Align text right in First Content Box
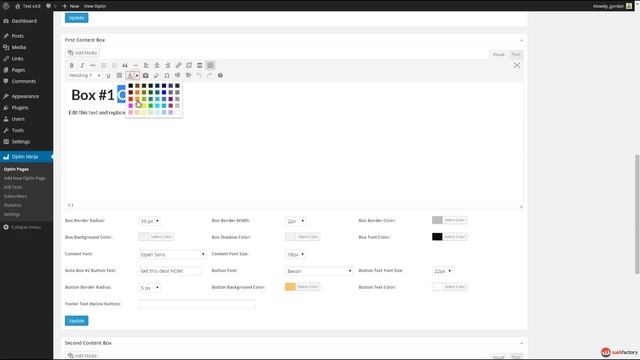Viewport: 640px width, 360px height. [167, 65]
